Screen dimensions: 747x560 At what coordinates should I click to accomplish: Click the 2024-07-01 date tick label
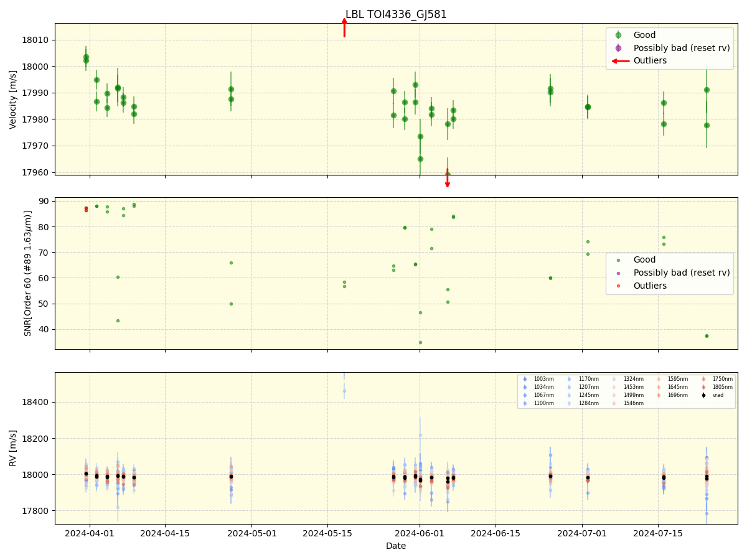click(582, 533)
